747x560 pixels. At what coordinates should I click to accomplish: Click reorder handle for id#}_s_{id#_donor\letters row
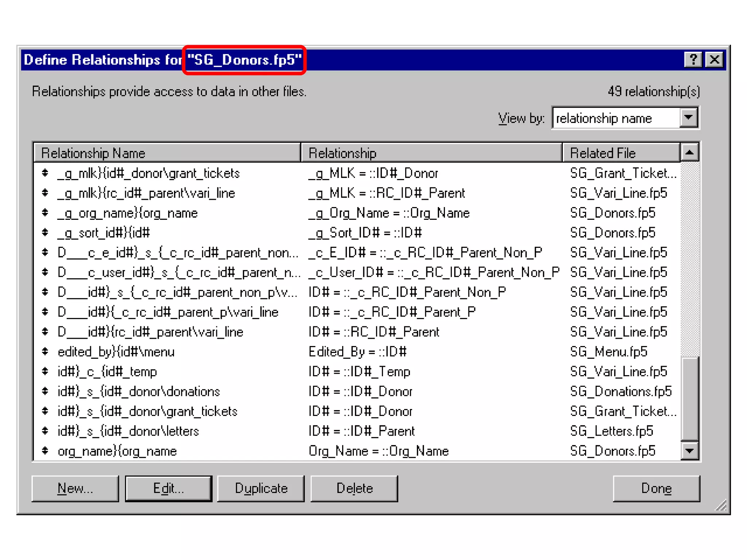45,431
